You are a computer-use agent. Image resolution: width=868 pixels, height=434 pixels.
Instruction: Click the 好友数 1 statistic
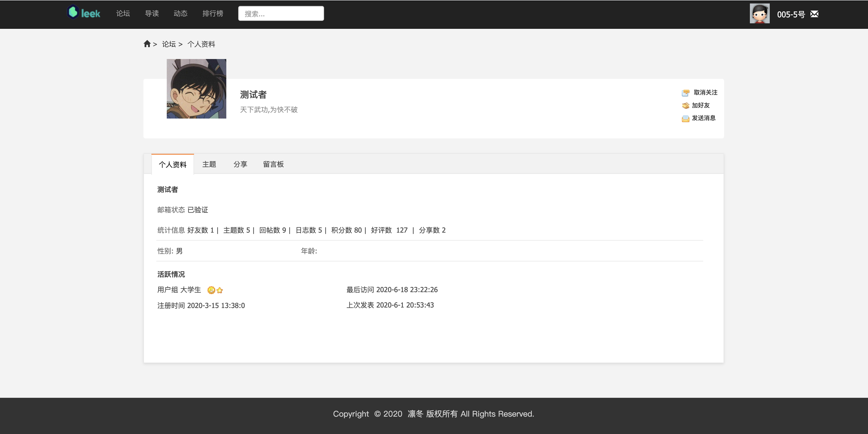(x=200, y=230)
